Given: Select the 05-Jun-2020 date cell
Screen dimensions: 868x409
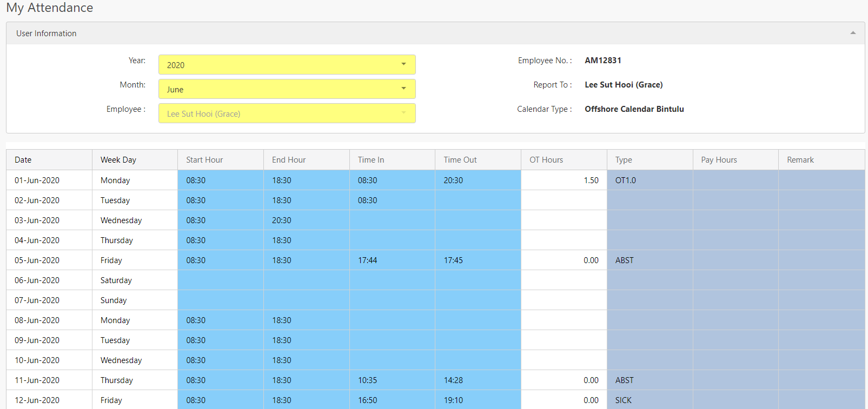Looking at the screenshot, I should pyautogui.click(x=49, y=260).
